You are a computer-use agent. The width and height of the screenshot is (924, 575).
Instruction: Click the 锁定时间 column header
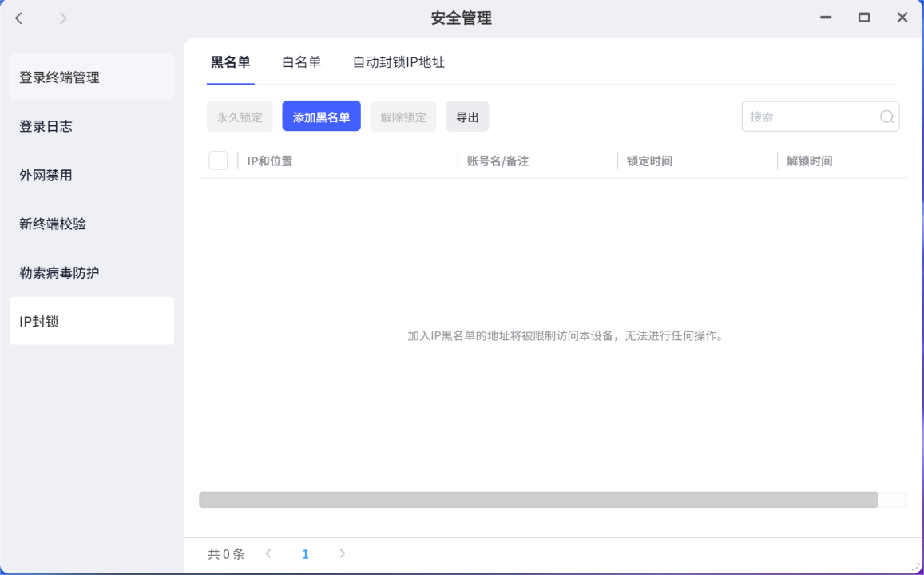[649, 161]
